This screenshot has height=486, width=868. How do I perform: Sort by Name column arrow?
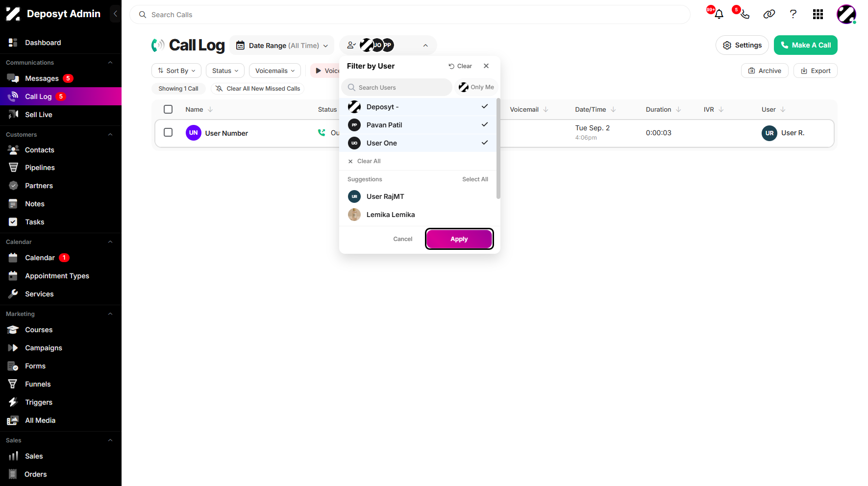(x=210, y=109)
